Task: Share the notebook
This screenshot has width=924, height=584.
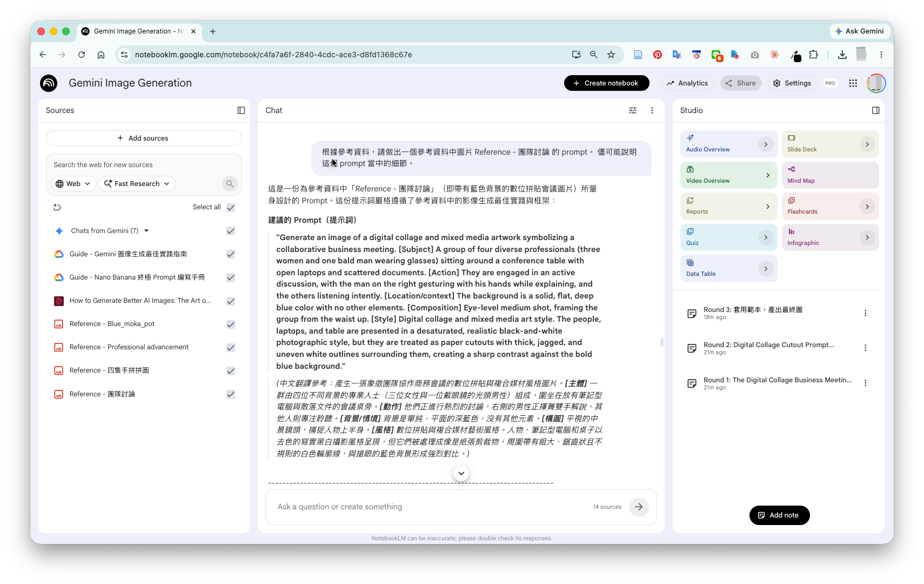Action: coord(741,83)
